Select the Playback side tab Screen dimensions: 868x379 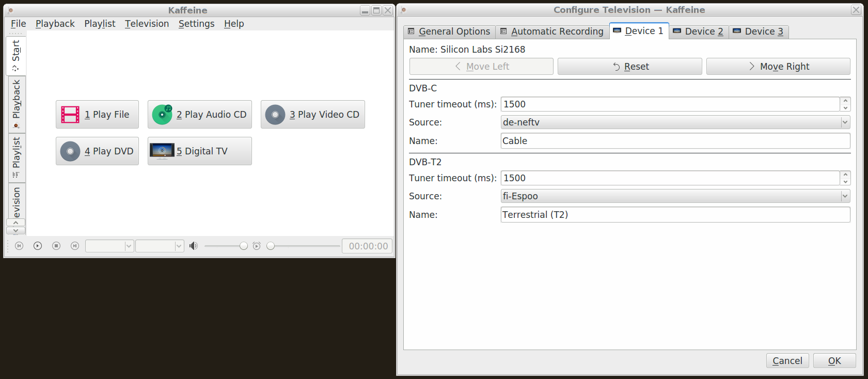pyautogui.click(x=16, y=104)
